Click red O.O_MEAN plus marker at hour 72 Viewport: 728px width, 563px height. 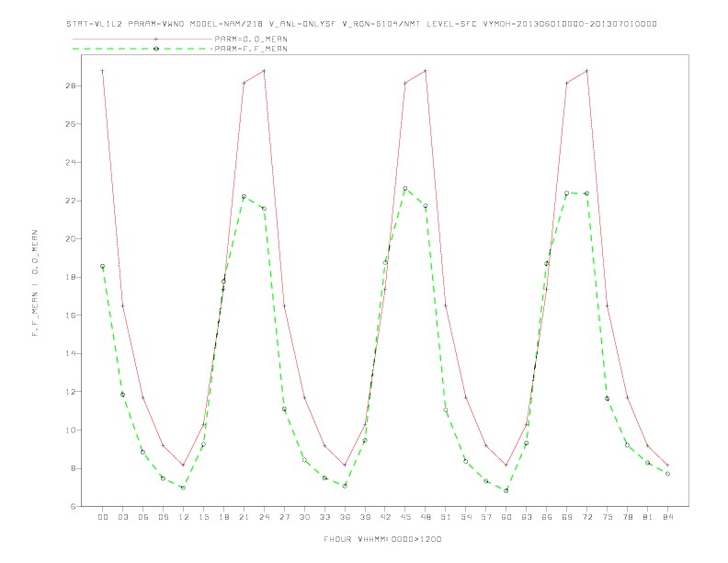click(x=586, y=71)
